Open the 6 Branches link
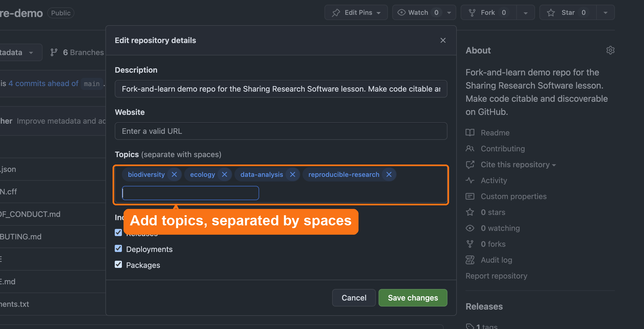 point(83,52)
